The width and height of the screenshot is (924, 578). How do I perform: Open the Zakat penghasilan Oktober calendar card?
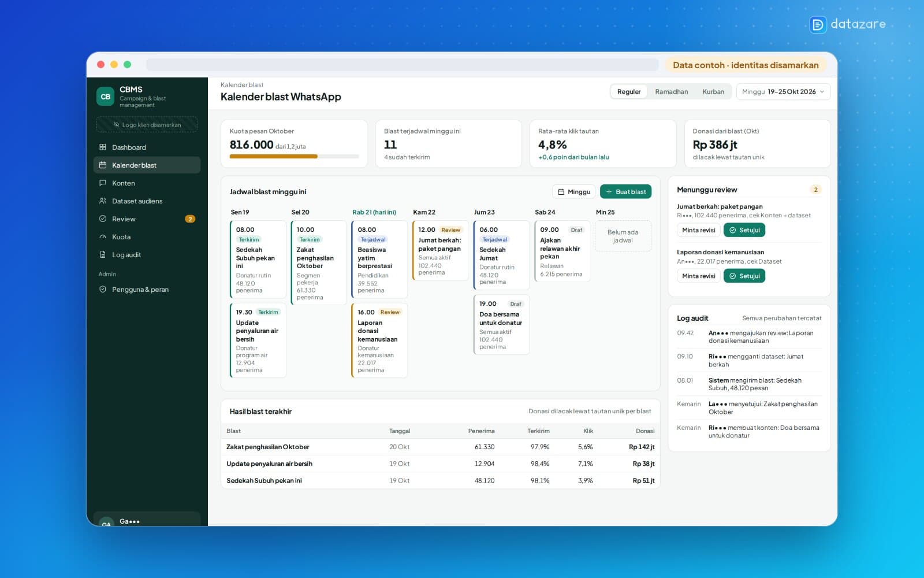click(x=318, y=262)
